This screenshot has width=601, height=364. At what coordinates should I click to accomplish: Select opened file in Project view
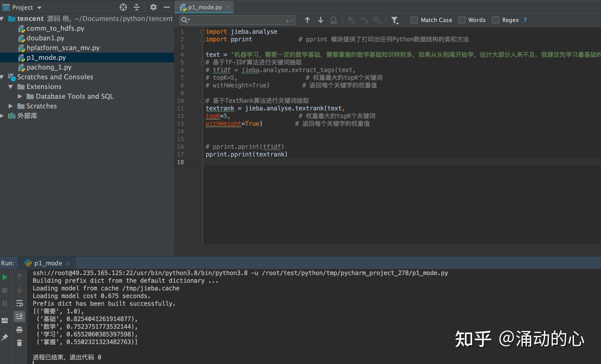click(123, 7)
